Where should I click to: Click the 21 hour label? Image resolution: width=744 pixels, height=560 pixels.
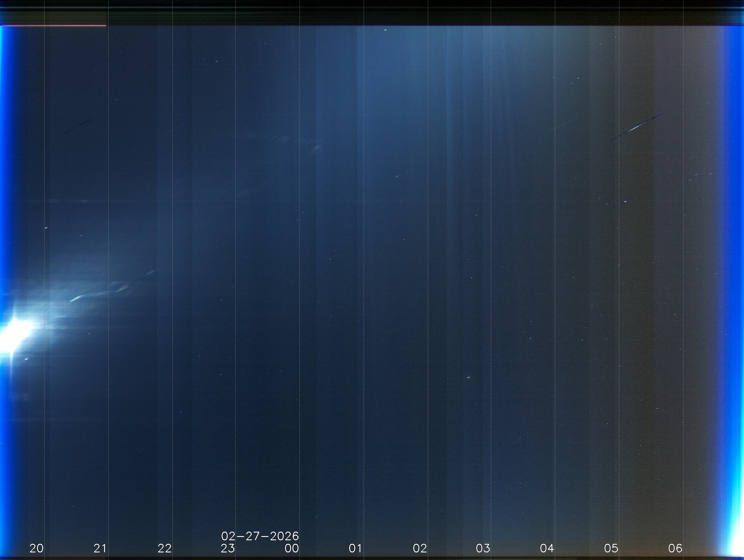click(x=100, y=549)
